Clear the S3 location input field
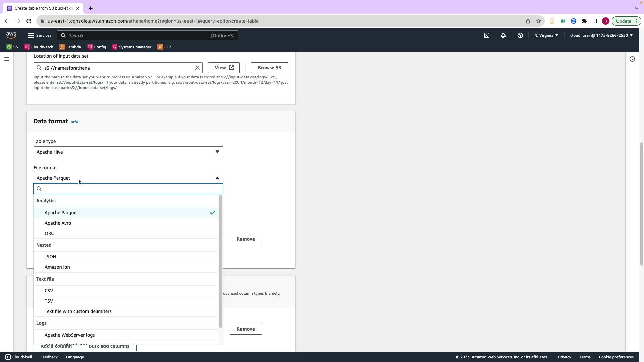Screen dimensions: 644x362 click(197, 68)
